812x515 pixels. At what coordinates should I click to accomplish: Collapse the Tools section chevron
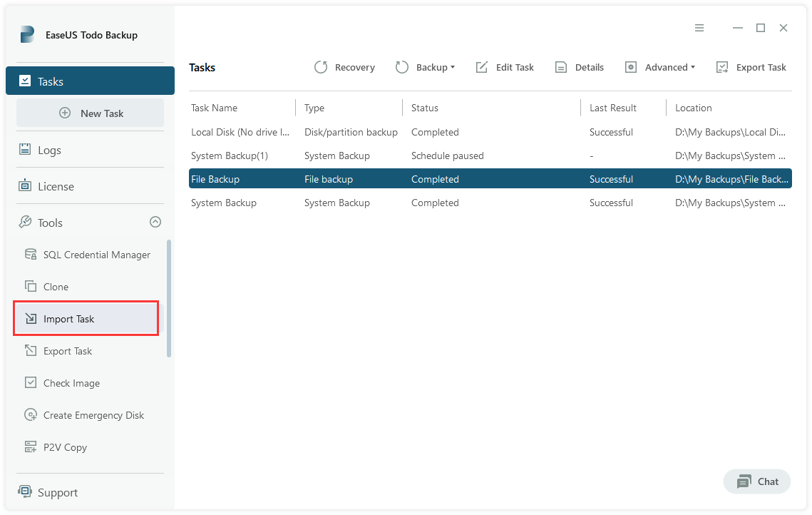click(x=155, y=222)
